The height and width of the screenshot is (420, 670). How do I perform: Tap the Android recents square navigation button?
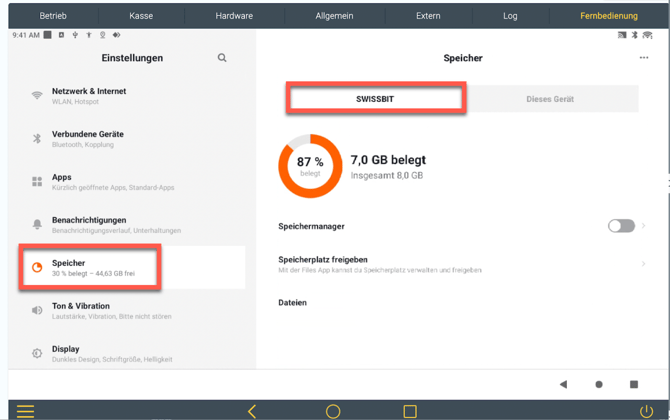tap(634, 384)
